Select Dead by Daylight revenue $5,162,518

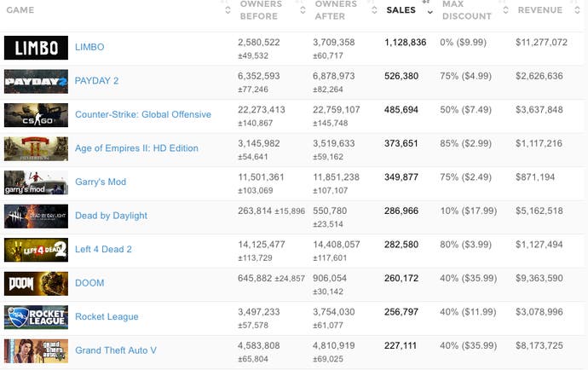(x=539, y=211)
